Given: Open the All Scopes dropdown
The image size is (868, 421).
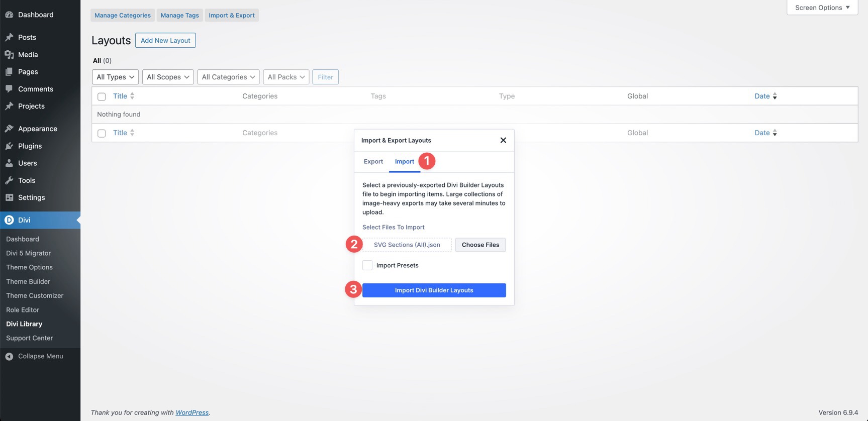Looking at the screenshot, I should [168, 77].
